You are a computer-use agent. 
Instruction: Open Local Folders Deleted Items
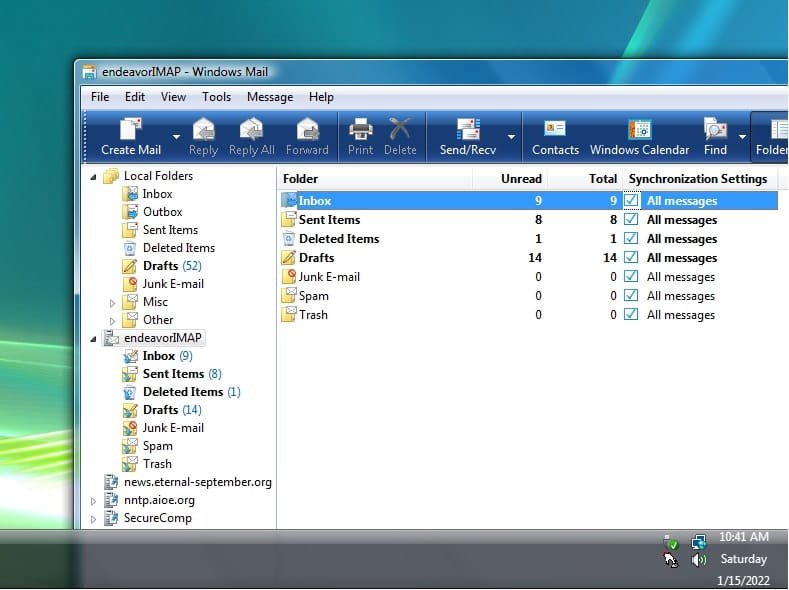tap(169, 248)
